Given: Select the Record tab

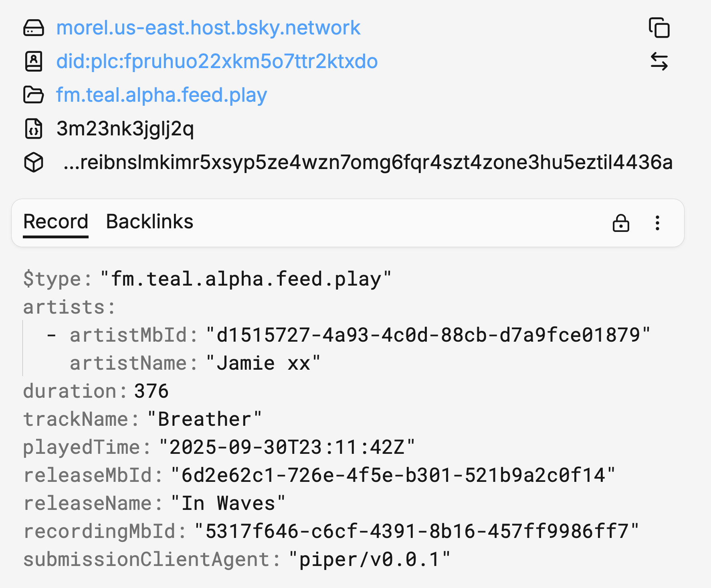Looking at the screenshot, I should pos(56,222).
